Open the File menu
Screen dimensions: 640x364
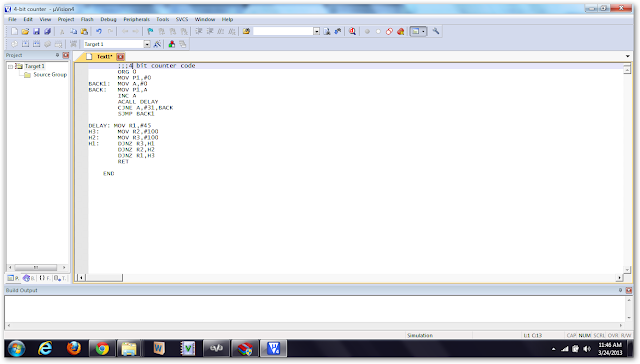[x=13, y=19]
